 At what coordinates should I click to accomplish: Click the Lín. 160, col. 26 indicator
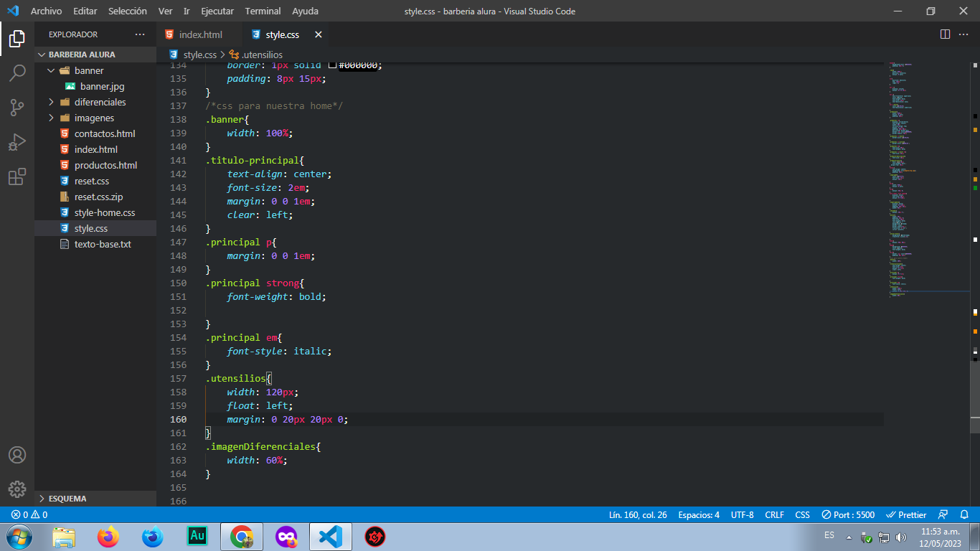[x=638, y=514]
